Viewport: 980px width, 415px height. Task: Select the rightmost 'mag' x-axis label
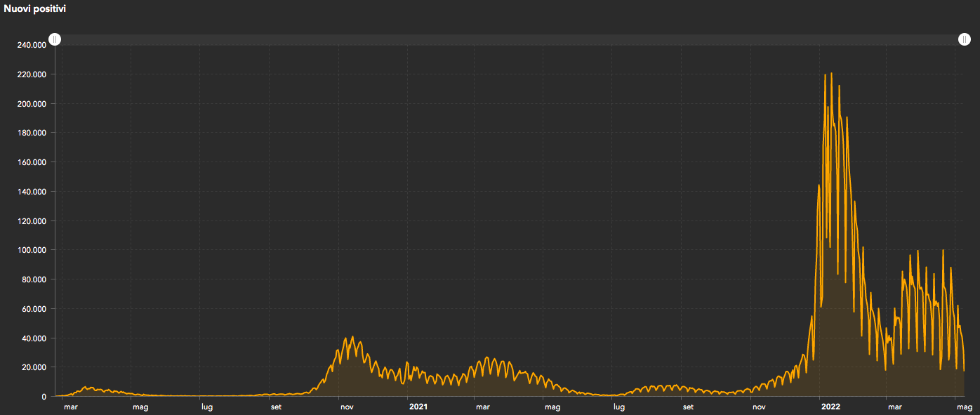[965, 407]
